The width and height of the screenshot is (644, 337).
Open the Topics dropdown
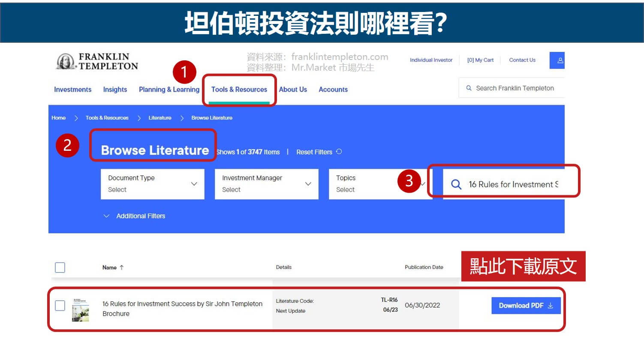tap(381, 184)
